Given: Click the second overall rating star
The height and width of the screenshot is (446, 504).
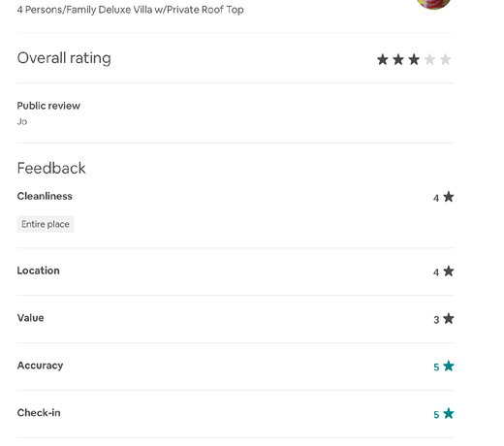Looking at the screenshot, I should [x=398, y=59].
